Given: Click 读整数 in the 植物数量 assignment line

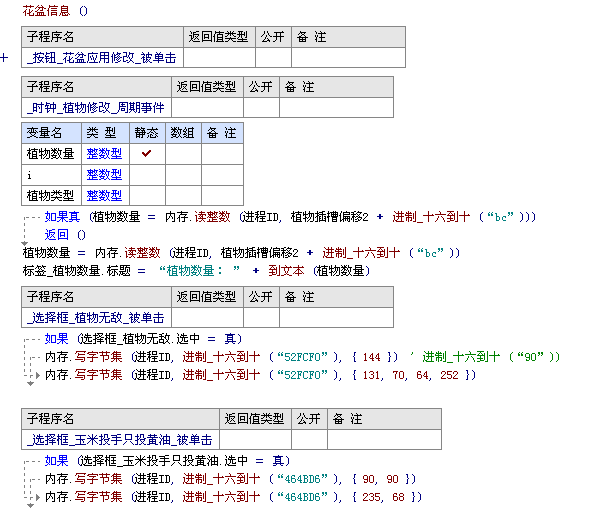Looking at the screenshot, I should [x=142, y=253].
